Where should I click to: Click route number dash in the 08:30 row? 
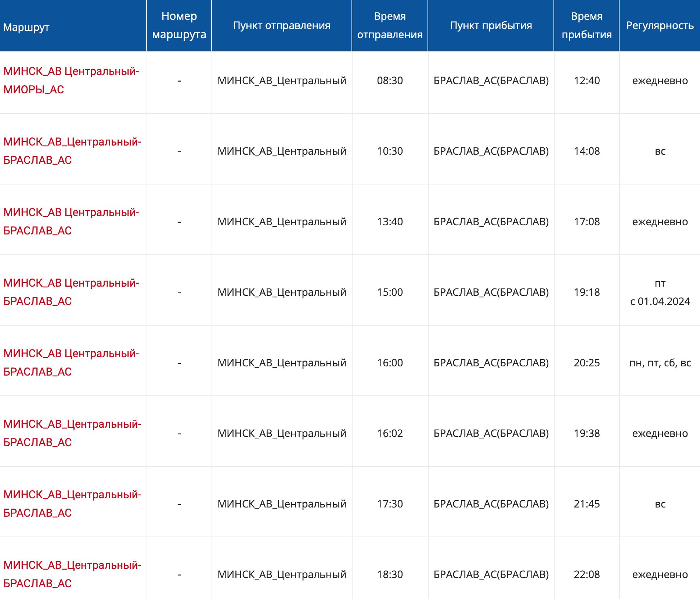pos(179,81)
